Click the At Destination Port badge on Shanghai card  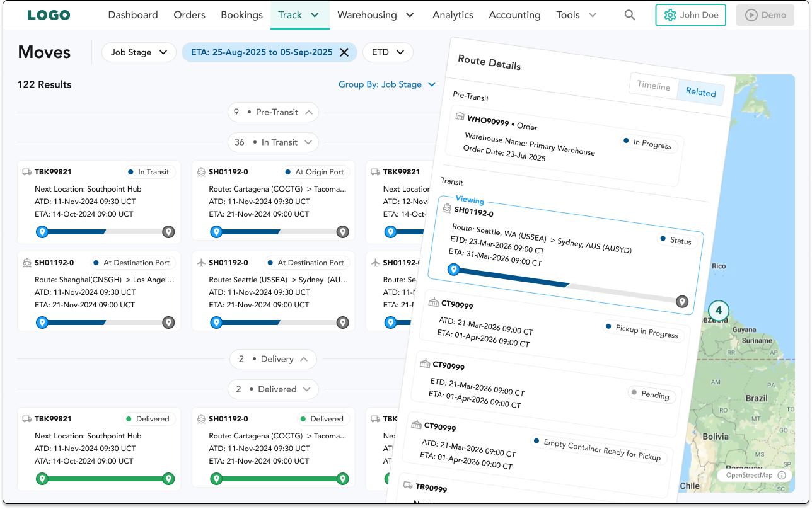point(131,263)
